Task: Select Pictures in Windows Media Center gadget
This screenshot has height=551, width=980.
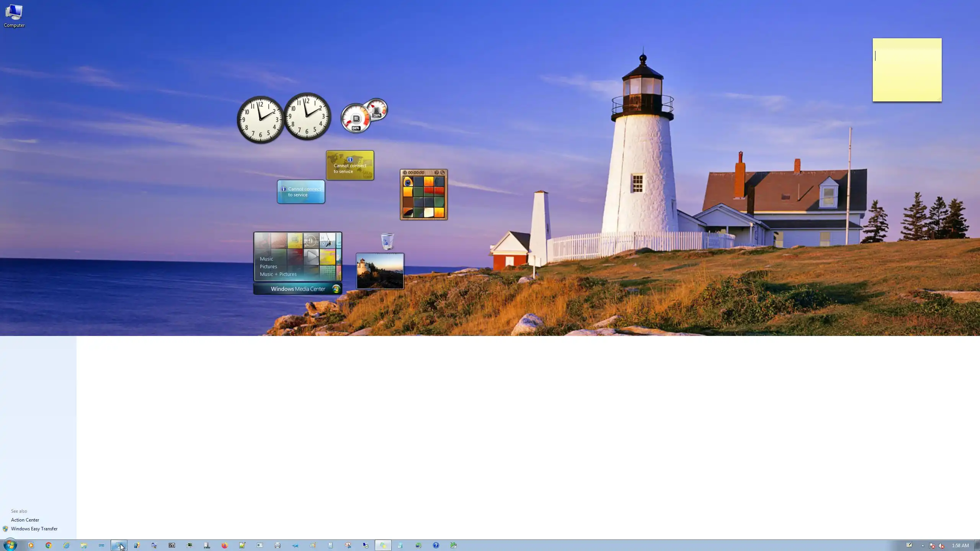Action: pos(268,266)
